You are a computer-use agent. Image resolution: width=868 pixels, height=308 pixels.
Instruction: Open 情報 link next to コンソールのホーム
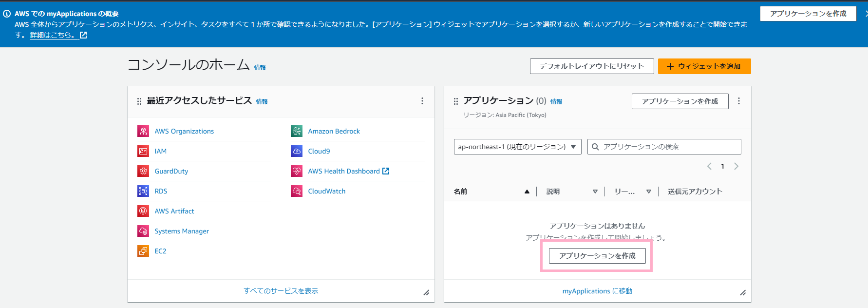tap(260, 68)
